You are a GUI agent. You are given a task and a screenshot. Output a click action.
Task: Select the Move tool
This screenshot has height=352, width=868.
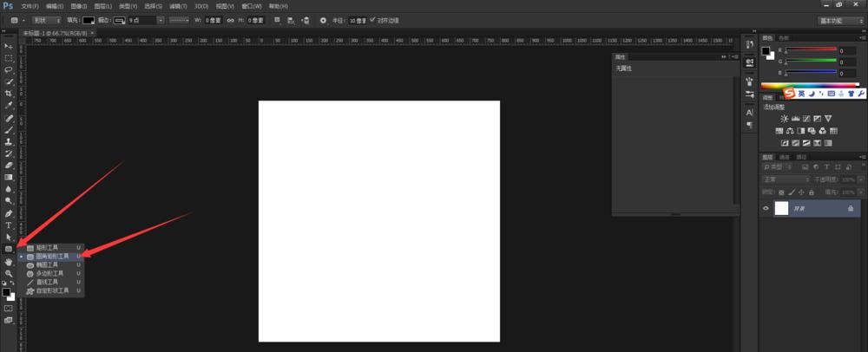[9, 46]
